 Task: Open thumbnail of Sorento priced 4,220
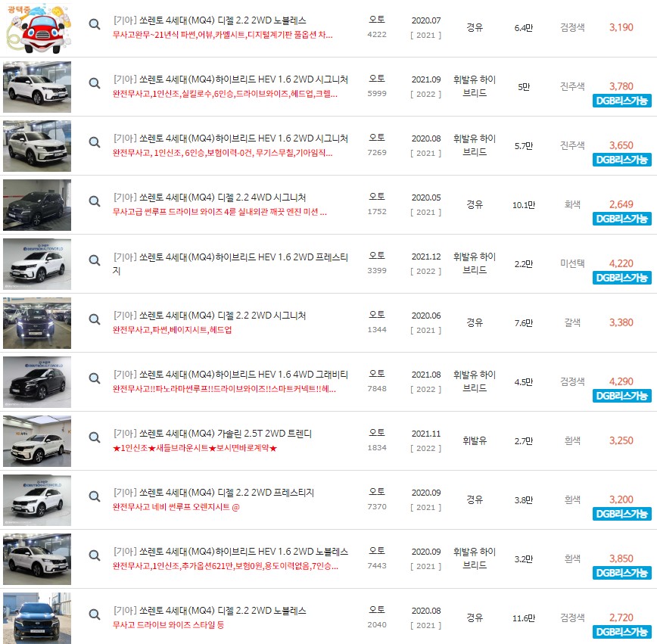37,264
